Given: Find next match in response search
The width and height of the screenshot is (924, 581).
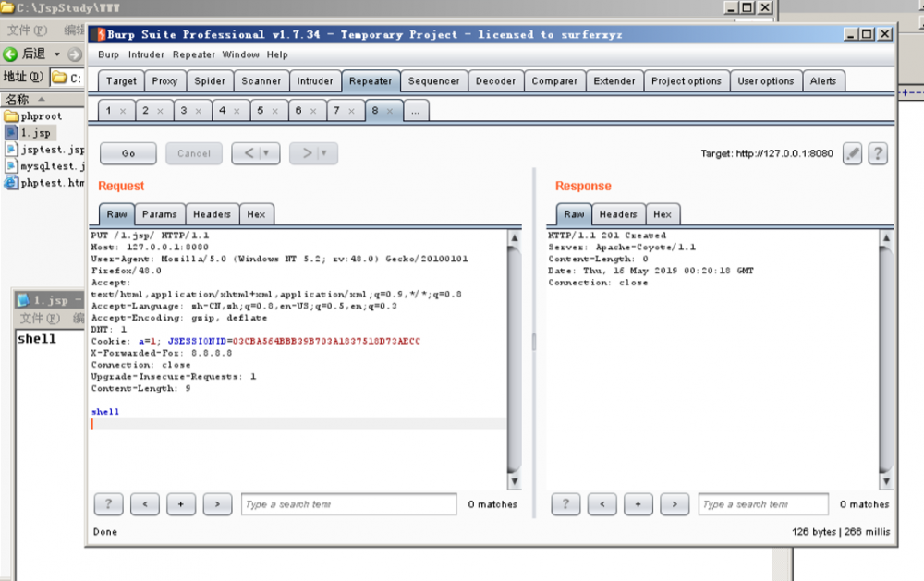Looking at the screenshot, I should click(675, 504).
